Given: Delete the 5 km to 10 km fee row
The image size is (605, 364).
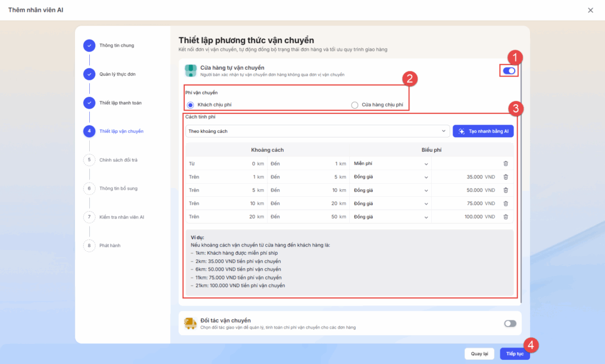Looking at the screenshot, I should (x=506, y=190).
